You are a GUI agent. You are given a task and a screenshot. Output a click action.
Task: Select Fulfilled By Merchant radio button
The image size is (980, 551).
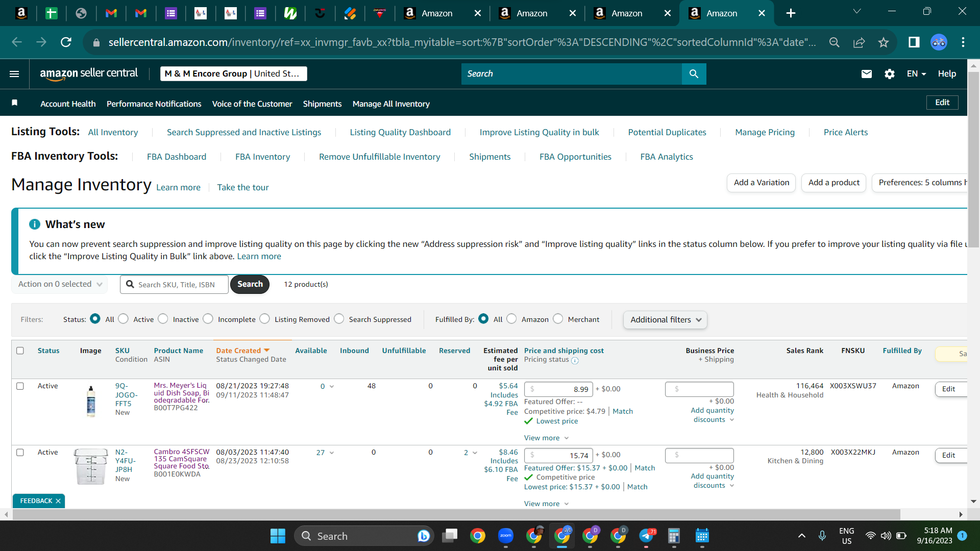tap(558, 319)
